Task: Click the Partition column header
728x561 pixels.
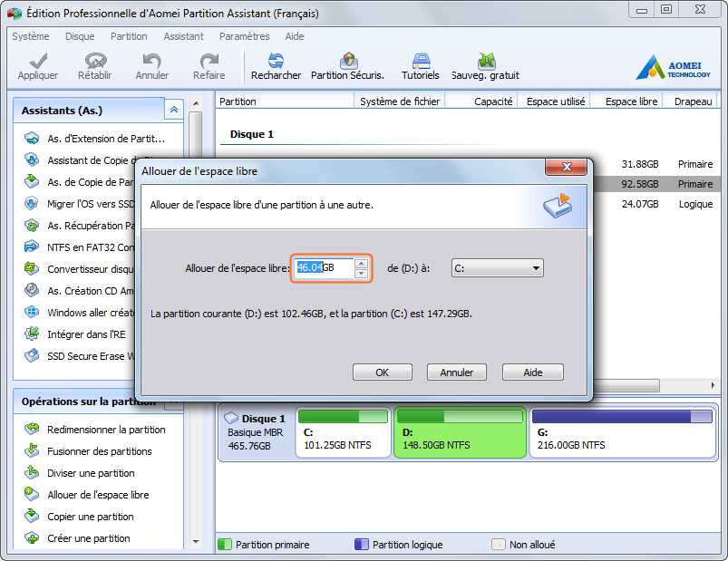Action: coord(285,102)
